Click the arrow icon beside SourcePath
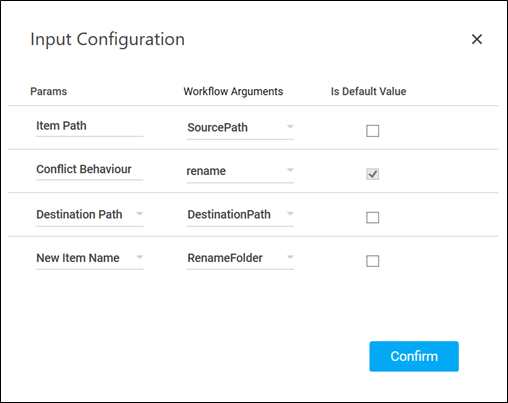Viewport: 508px width, 403px height. click(x=290, y=127)
